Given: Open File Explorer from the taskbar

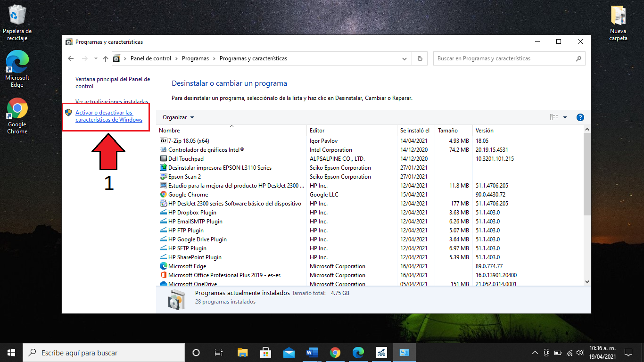Looking at the screenshot, I should pyautogui.click(x=242, y=353).
